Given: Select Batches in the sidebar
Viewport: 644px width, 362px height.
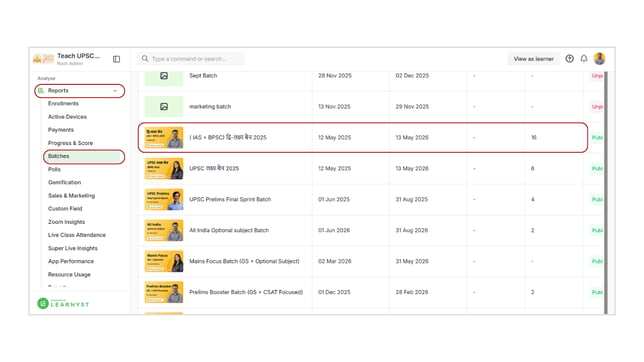Looking at the screenshot, I should click(x=84, y=156).
